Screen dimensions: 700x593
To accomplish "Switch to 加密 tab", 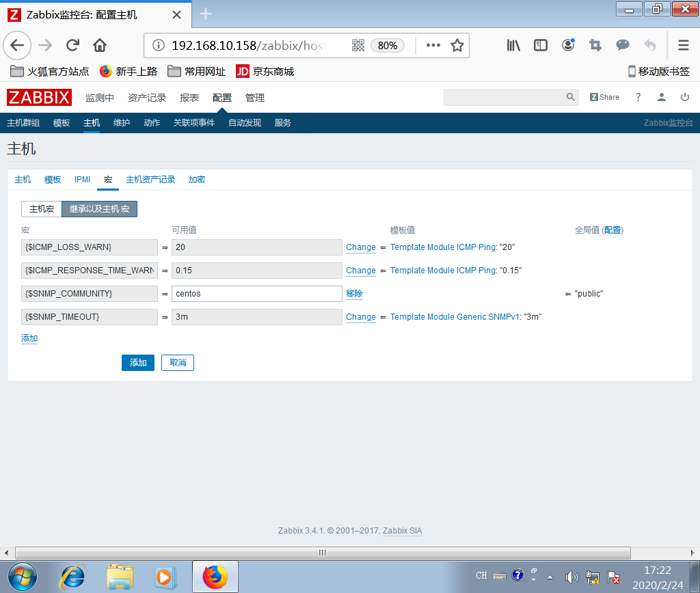I will 196,180.
